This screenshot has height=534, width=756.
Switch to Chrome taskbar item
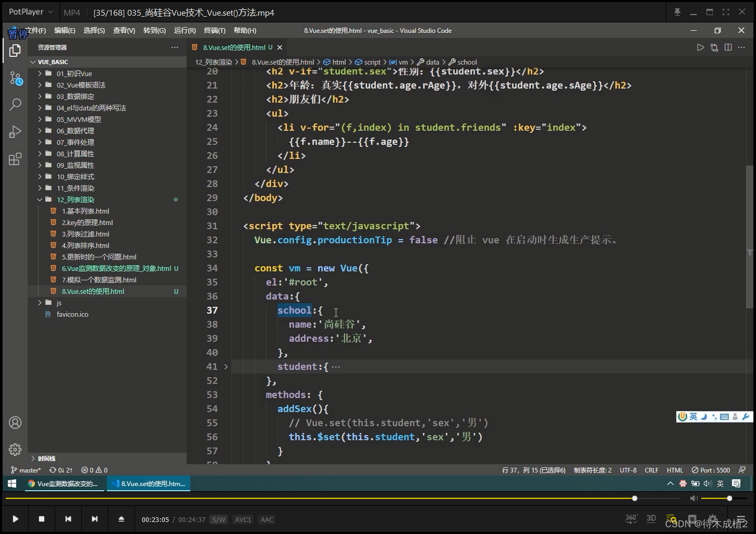tap(64, 483)
